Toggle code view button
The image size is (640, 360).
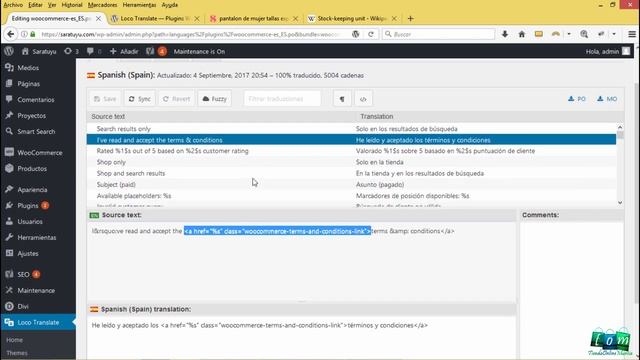click(363, 99)
